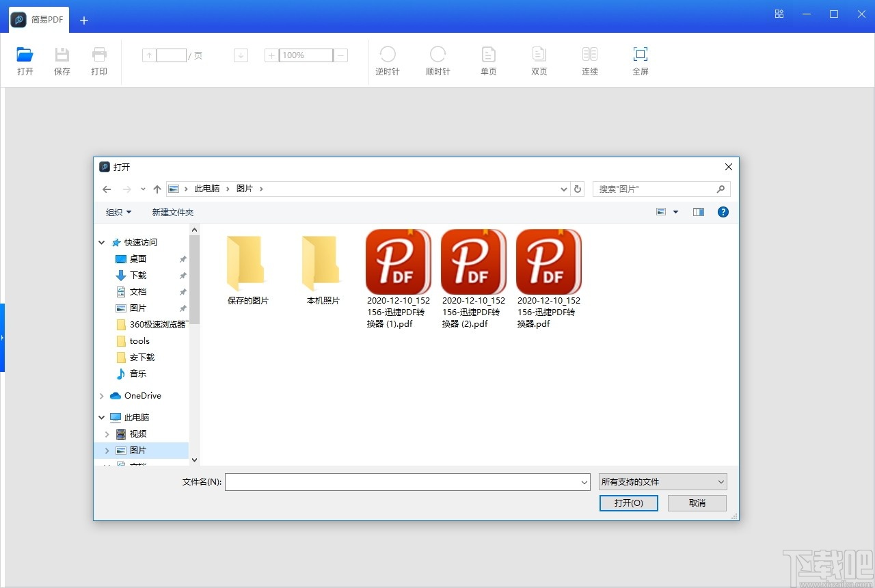Select 桌面 in quick access
The image size is (875, 588).
click(138, 259)
